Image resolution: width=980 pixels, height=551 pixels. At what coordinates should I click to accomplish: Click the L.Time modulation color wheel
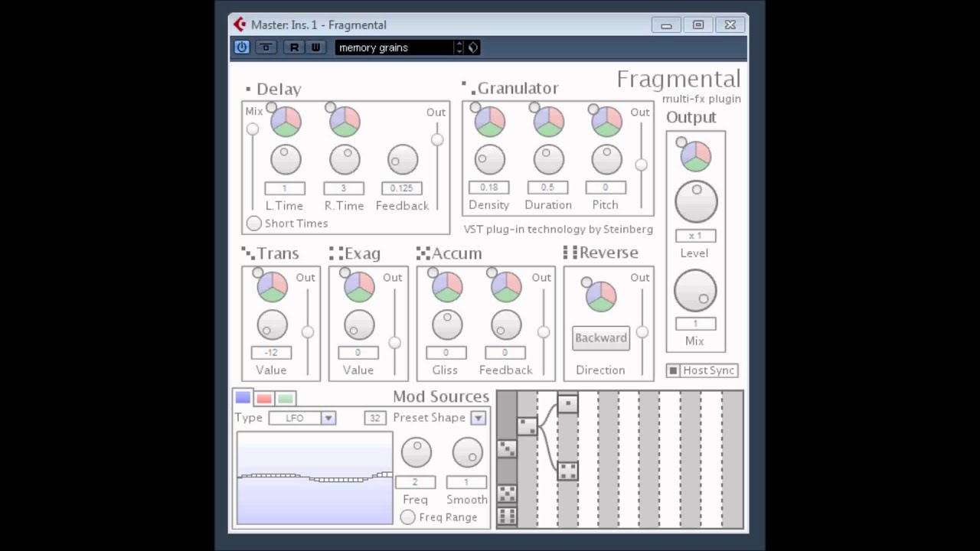[x=286, y=121]
